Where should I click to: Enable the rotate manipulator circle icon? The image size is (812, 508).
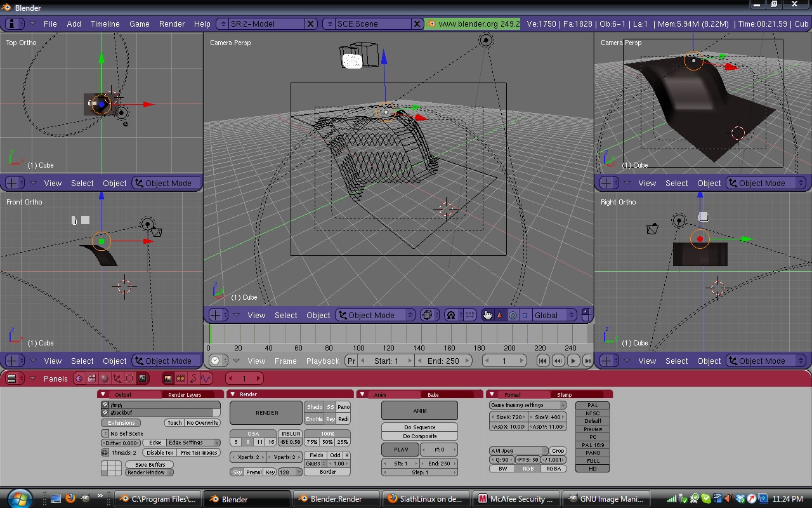click(x=513, y=315)
